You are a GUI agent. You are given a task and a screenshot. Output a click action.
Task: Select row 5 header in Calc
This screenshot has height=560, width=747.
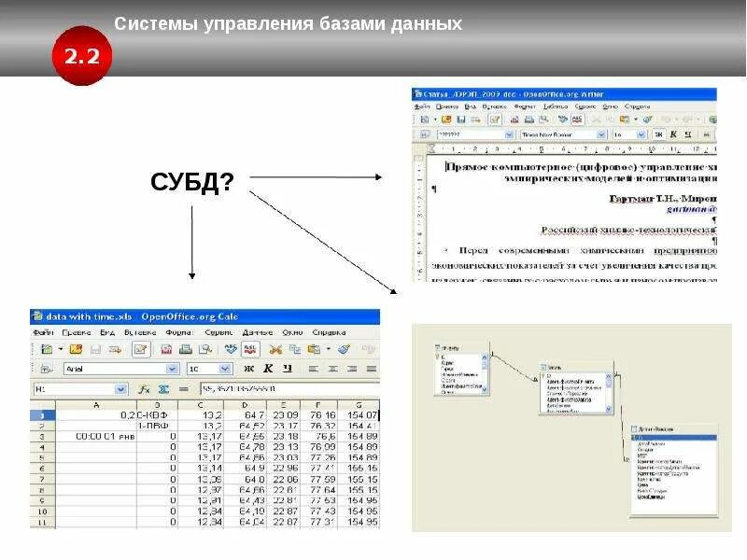coord(42,457)
